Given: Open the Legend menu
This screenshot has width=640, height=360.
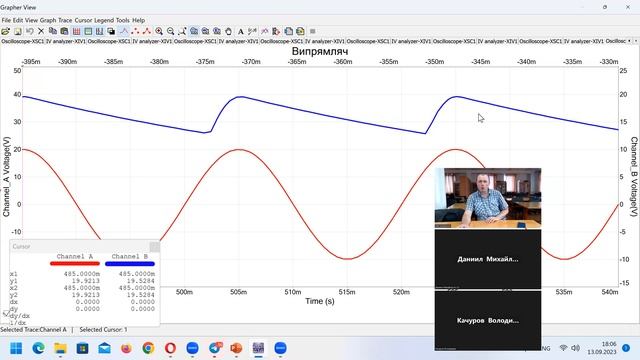Looking at the screenshot, I should [x=104, y=20].
